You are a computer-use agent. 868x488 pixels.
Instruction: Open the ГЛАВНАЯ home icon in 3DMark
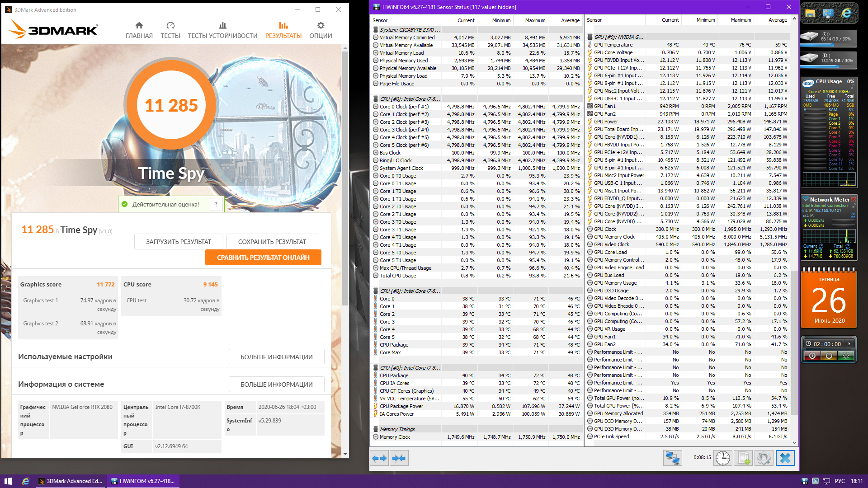click(139, 26)
